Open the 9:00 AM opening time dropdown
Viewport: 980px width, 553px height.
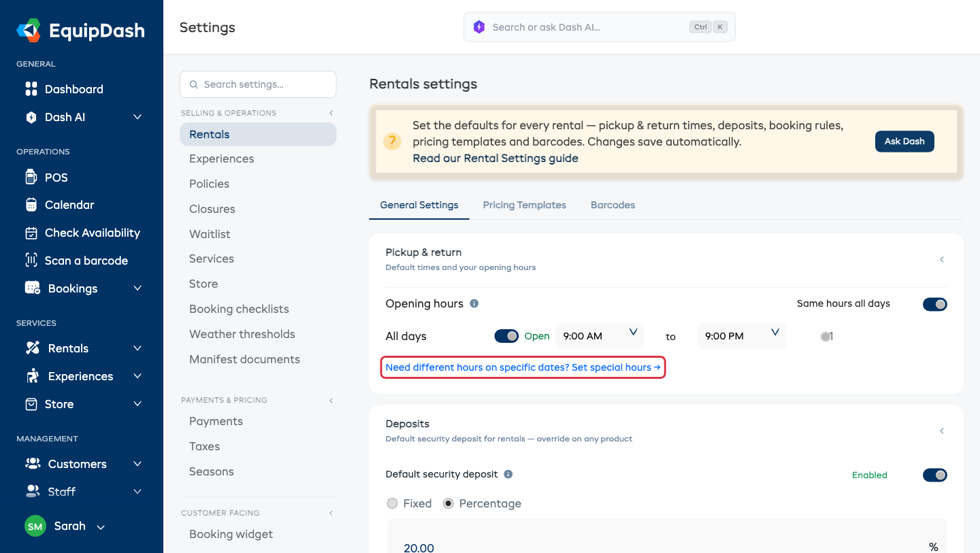pos(600,336)
